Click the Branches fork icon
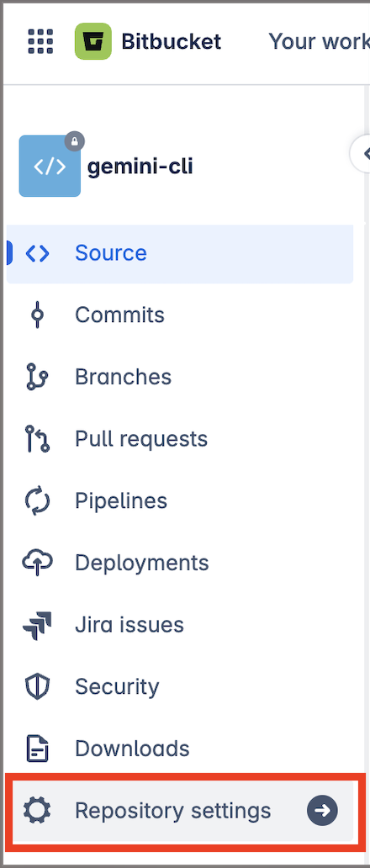 pos(38,377)
